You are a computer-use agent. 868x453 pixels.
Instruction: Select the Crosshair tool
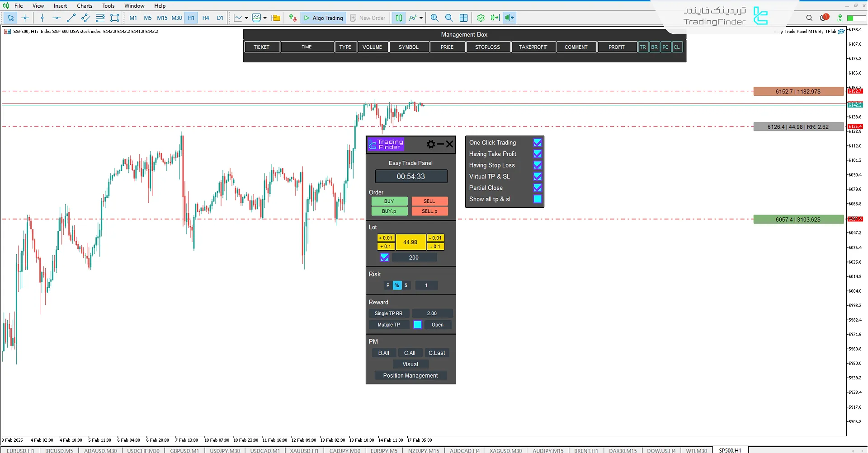(25, 18)
